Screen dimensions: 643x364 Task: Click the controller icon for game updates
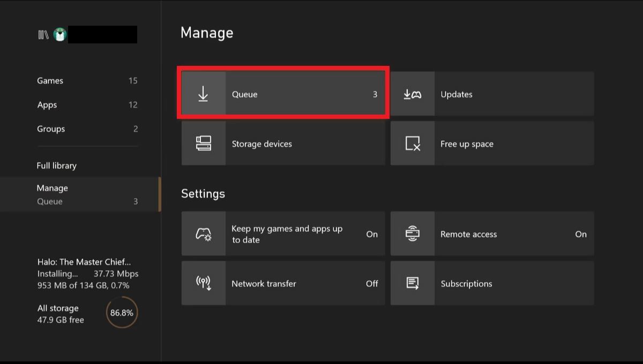(204, 234)
